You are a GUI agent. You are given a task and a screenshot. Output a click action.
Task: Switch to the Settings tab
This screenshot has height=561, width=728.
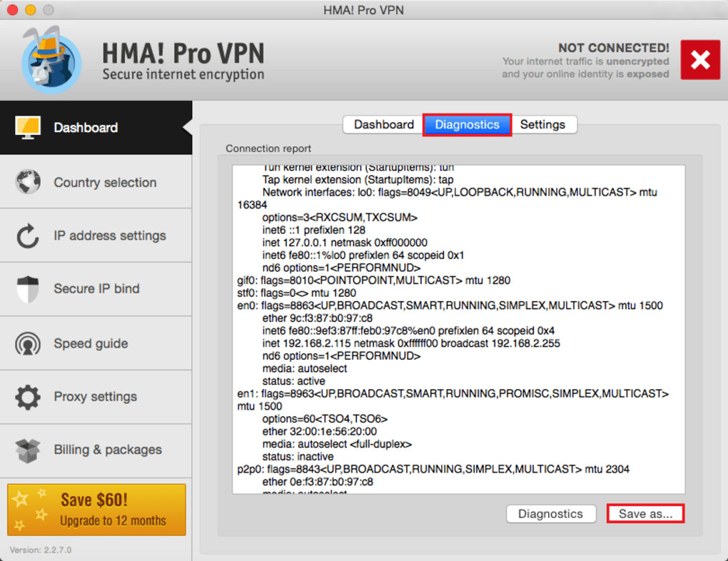point(542,124)
